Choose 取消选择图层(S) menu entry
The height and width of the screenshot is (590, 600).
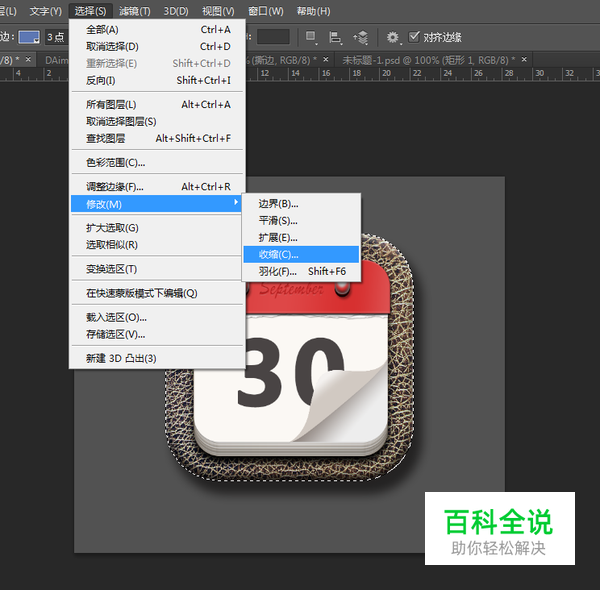[x=157, y=121]
